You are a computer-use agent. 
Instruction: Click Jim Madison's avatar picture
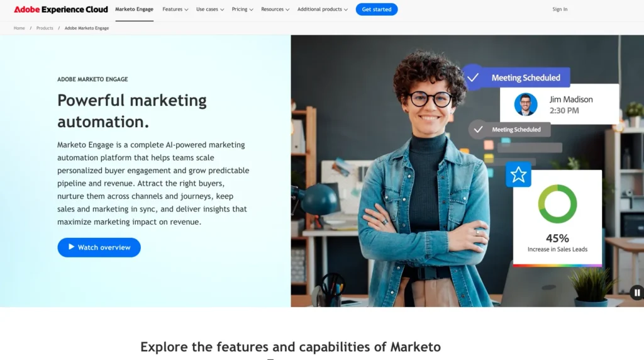[526, 104]
